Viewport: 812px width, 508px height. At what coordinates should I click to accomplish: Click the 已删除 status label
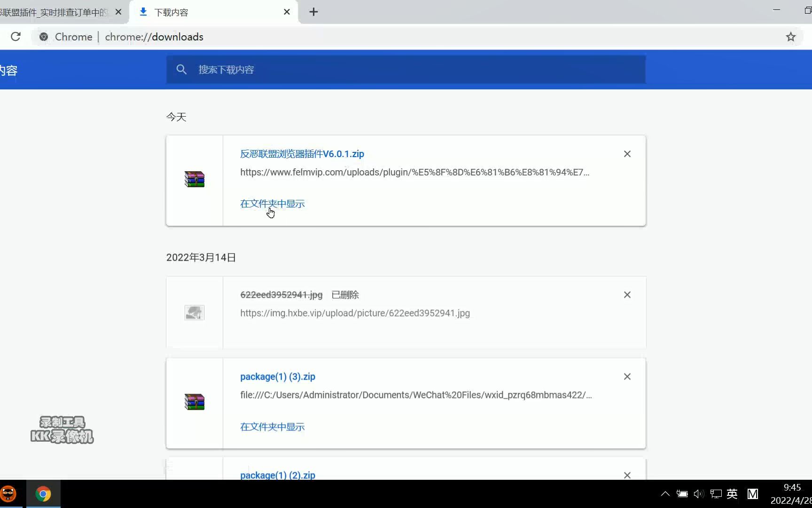[345, 295]
